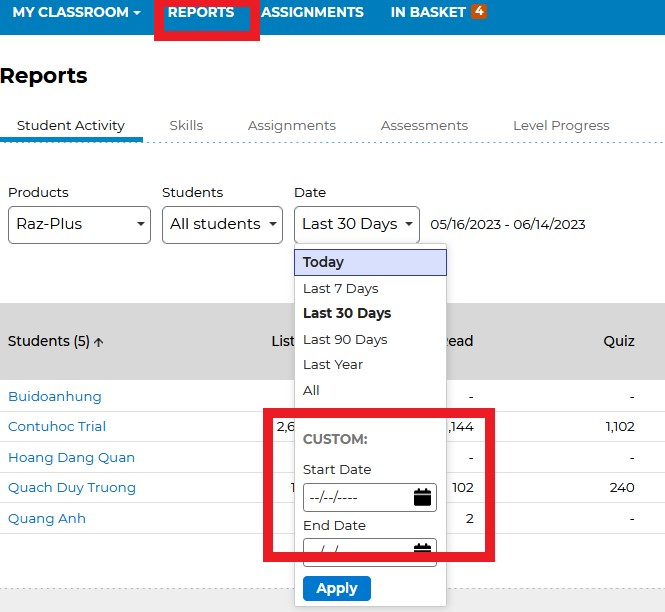Open student Contuhoc Trial
The image size is (665, 612).
[x=57, y=427]
